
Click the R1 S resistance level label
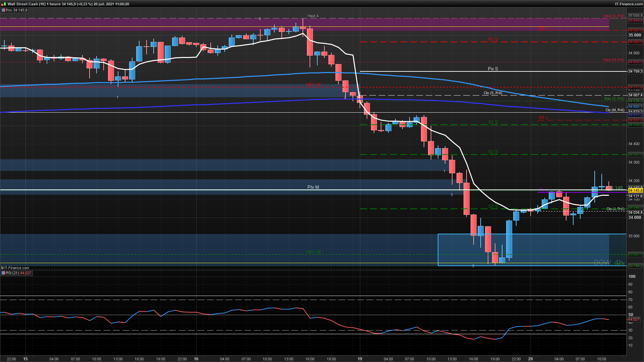[x=493, y=39]
